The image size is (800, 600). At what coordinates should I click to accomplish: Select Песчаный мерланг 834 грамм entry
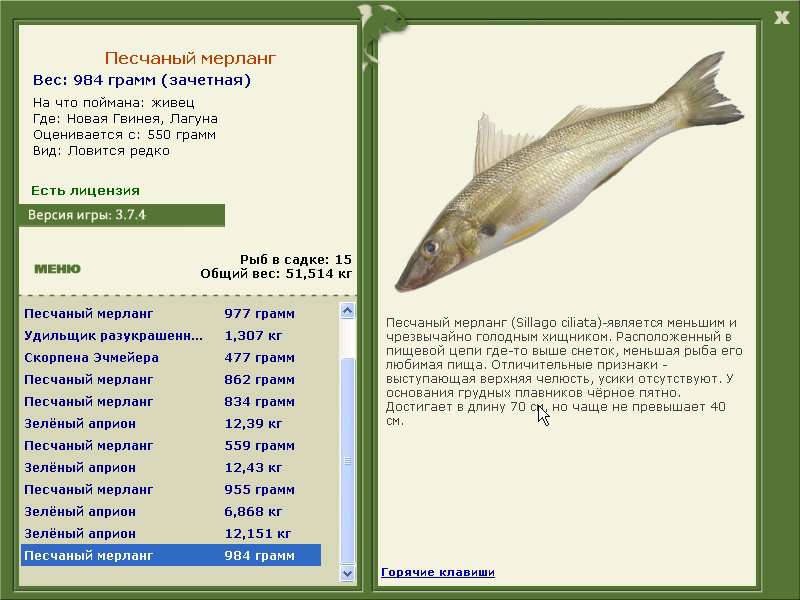click(x=171, y=402)
